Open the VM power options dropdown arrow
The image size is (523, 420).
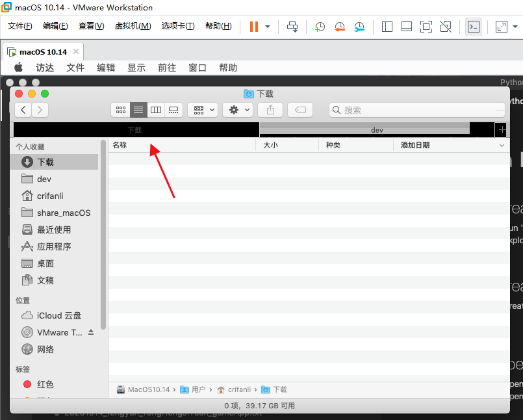point(268,27)
